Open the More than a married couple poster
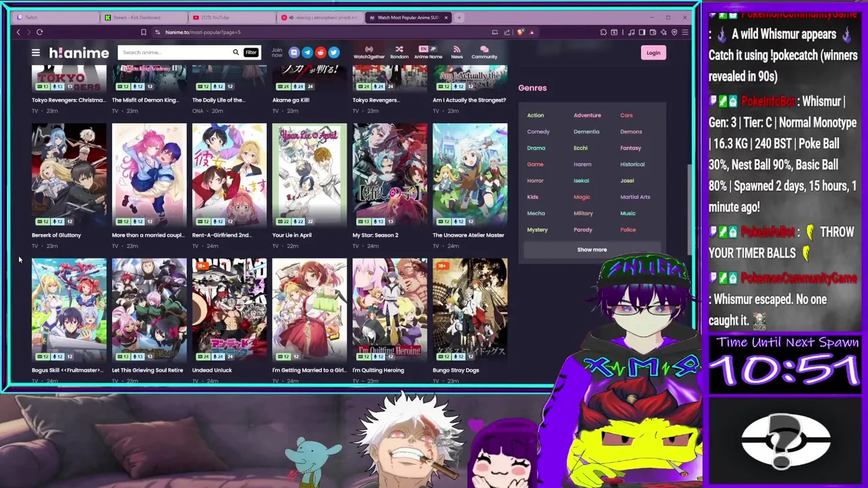Image resolution: width=868 pixels, height=488 pixels. [x=149, y=175]
